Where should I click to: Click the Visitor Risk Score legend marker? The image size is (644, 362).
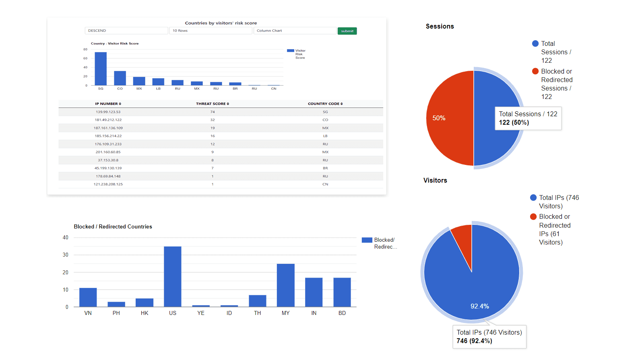click(x=290, y=51)
